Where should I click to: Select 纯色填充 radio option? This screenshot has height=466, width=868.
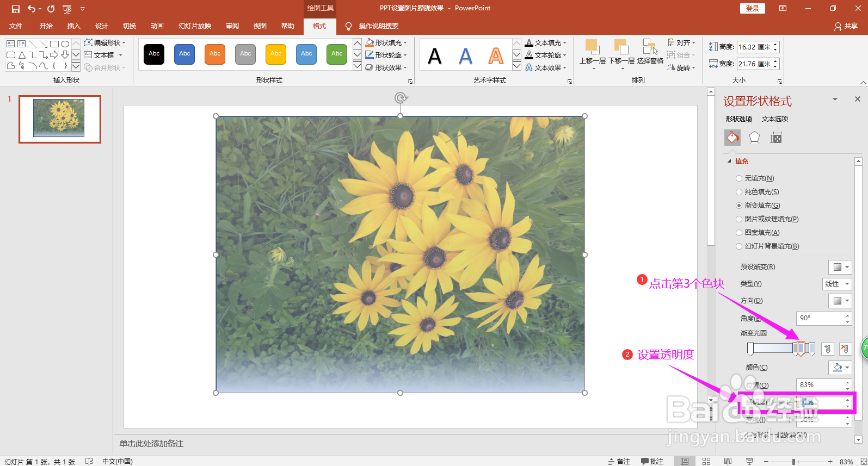point(757,192)
